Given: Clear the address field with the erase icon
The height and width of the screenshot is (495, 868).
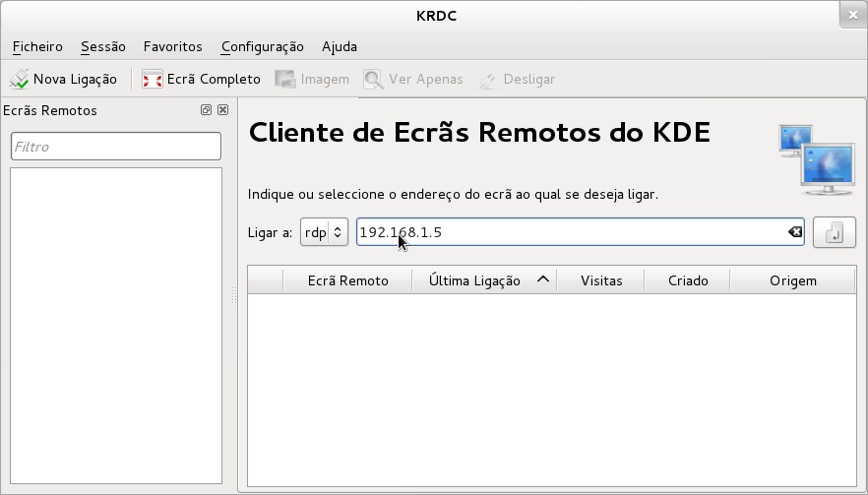Looking at the screenshot, I should 795,232.
